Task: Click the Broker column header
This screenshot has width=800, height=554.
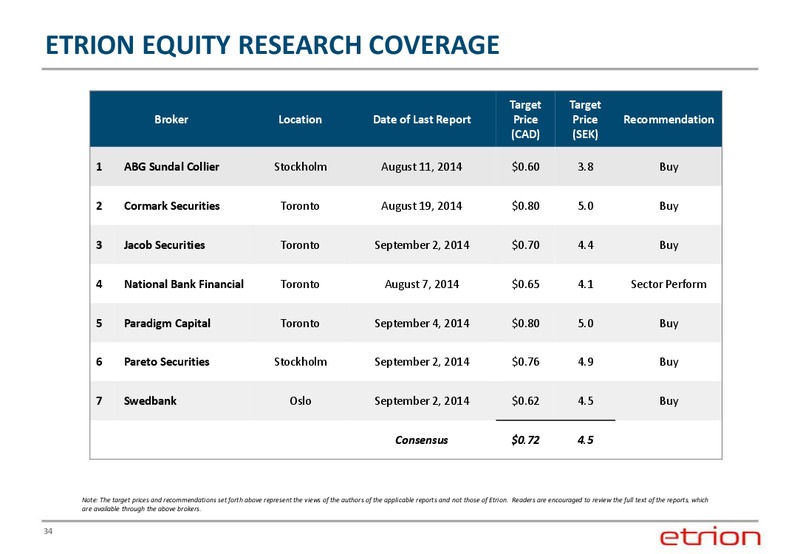Action: [171, 119]
